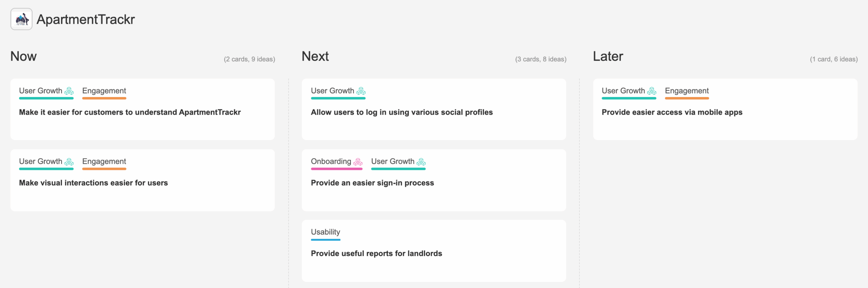The width and height of the screenshot is (868, 288).
Task: Select the Onboarding tag label
Action: [x=331, y=161]
